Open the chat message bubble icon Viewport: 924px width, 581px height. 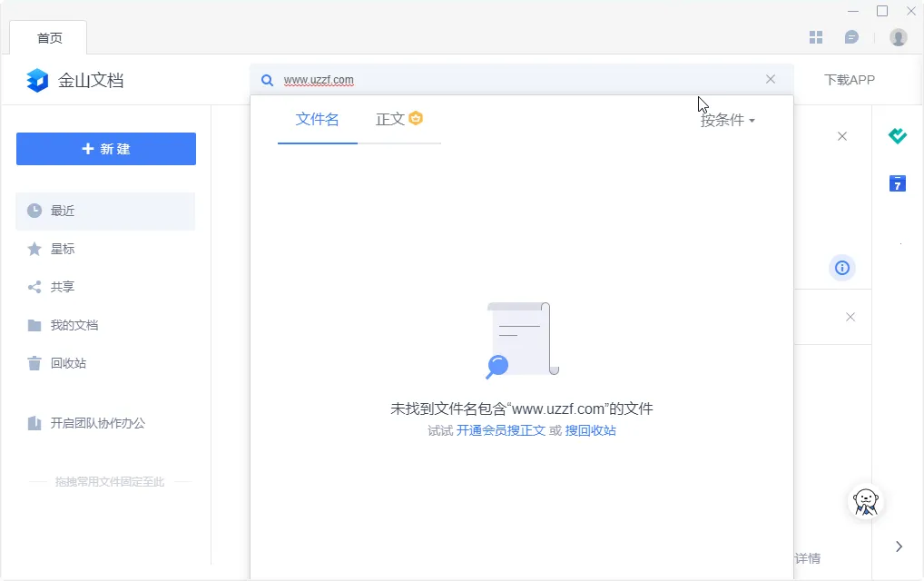[850, 36]
